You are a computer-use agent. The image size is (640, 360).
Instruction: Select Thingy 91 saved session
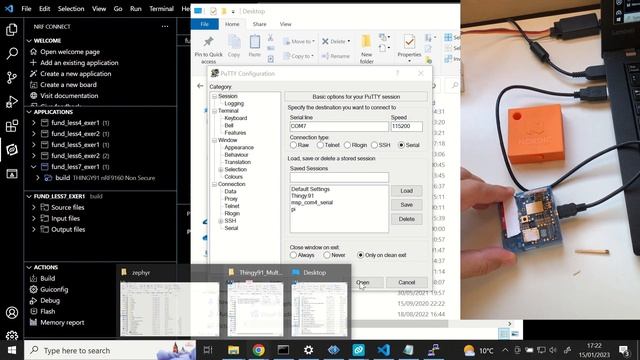click(302, 196)
